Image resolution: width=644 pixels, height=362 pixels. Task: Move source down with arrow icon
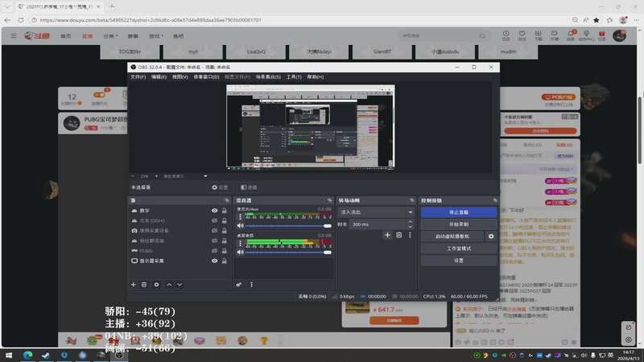pyautogui.click(x=180, y=285)
